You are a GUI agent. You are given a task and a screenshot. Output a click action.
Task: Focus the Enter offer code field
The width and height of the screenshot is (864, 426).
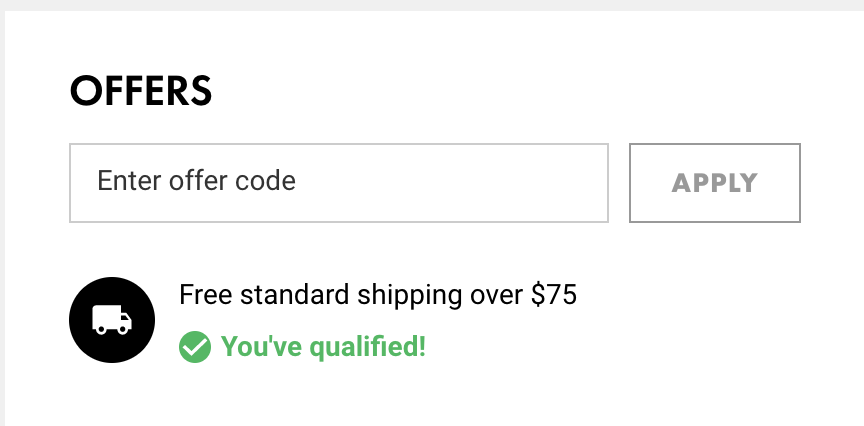click(339, 183)
